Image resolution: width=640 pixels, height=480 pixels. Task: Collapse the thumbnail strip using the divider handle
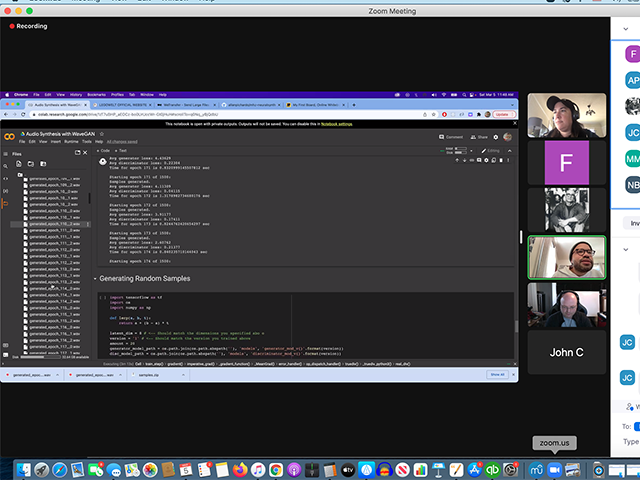point(522,238)
